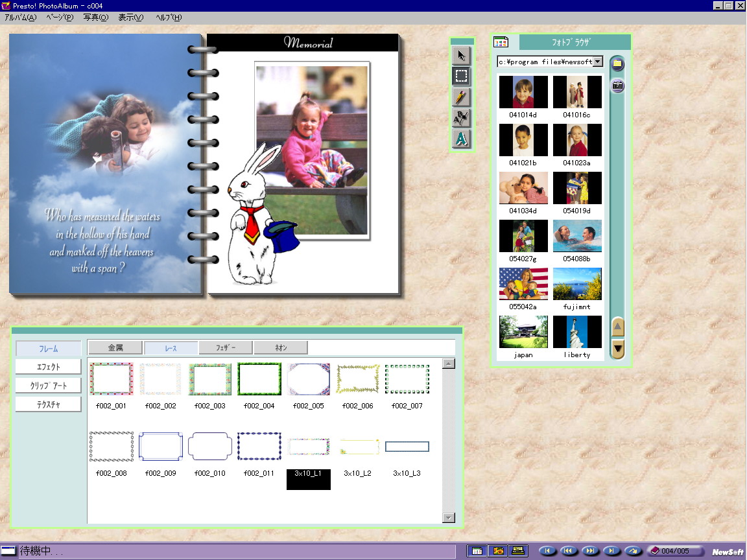This screenshot has height=560, width=747.
Task: Pick the pencil drawing tool
Action: coord(461,97)
